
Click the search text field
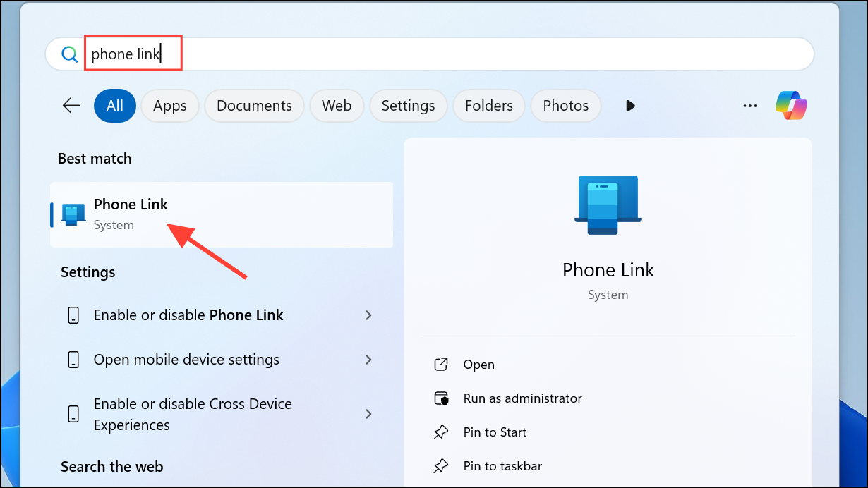click(430, 54)
